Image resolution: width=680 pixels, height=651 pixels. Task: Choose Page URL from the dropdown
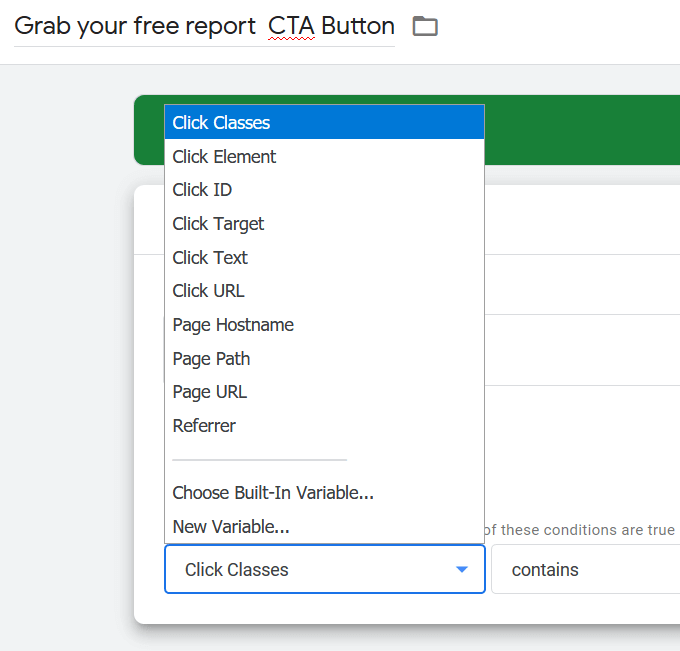point(209,392)
